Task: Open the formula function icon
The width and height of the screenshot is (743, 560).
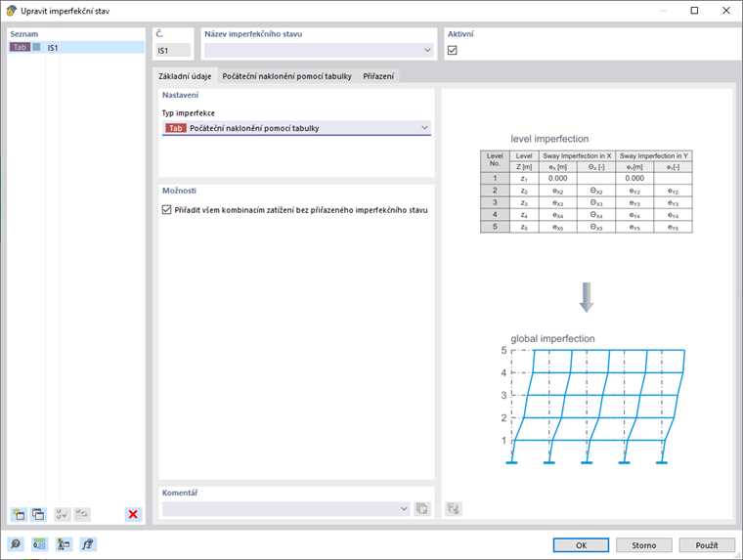Action: point(88,544)
